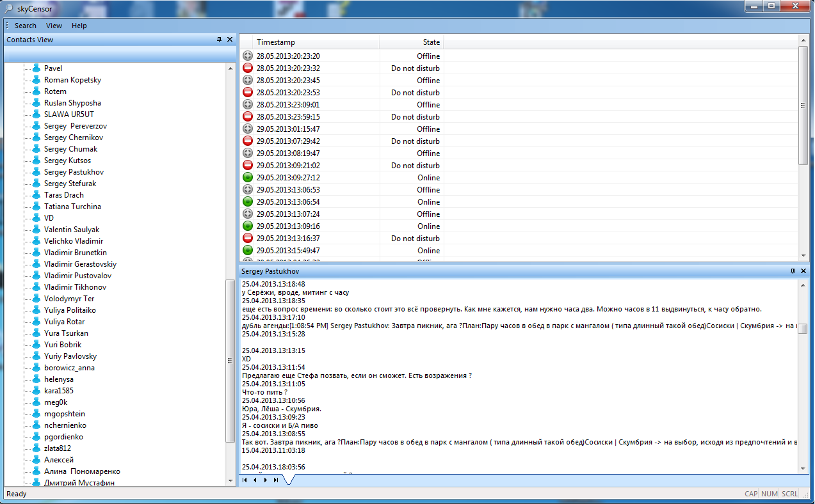
Task: Click Sergey Chernikov's user icon
Action: pos(36,137)
